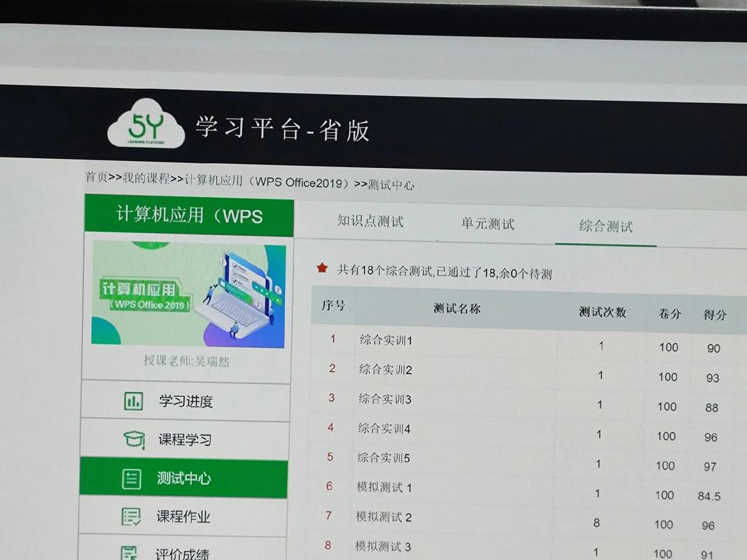Click the 共有18个综合测试 summary text
This screenshot has width=747, height=560.
pyautogui.click(x=445, y=272)
